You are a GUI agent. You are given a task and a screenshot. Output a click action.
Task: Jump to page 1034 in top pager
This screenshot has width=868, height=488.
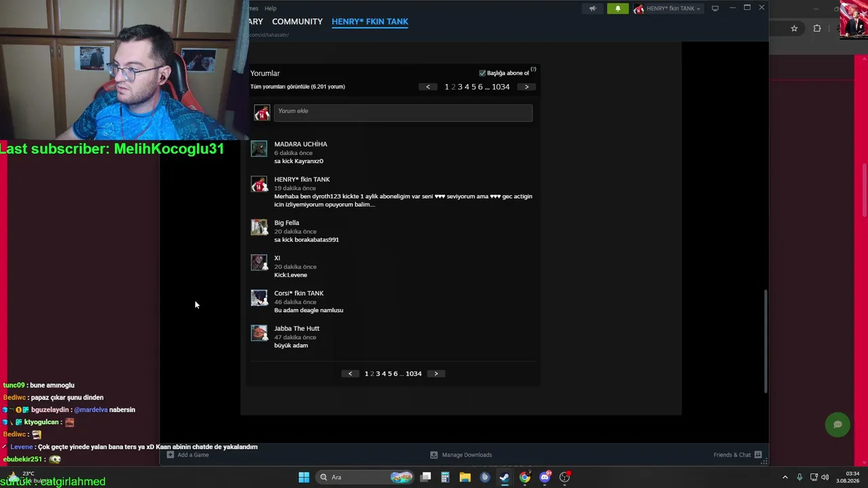point(500,87)
